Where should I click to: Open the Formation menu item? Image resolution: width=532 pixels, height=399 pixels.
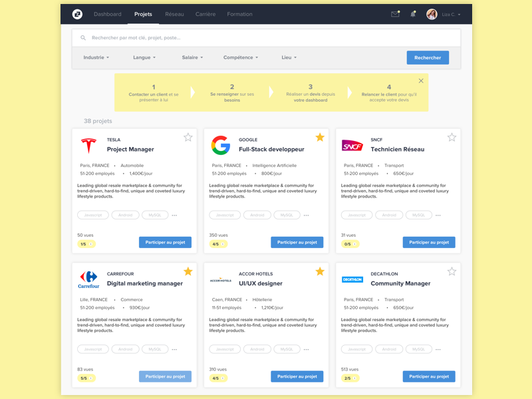[x=239, y=14]
